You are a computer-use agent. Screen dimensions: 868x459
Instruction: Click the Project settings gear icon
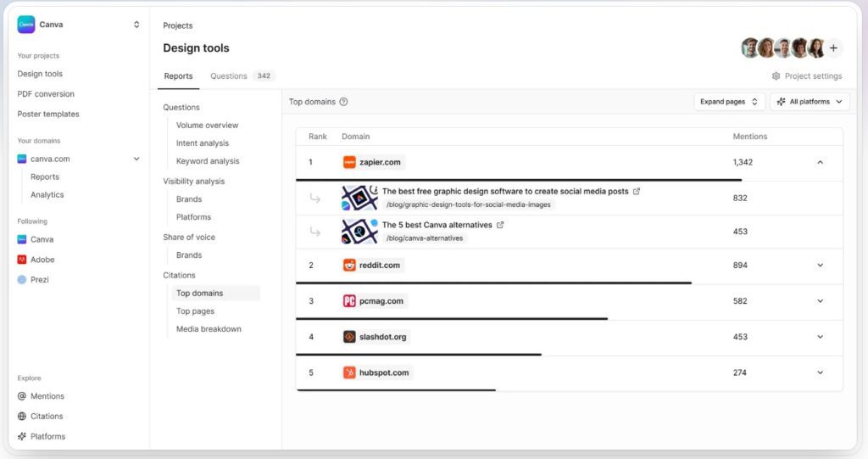pyautogui.click(x=776, y=76)
